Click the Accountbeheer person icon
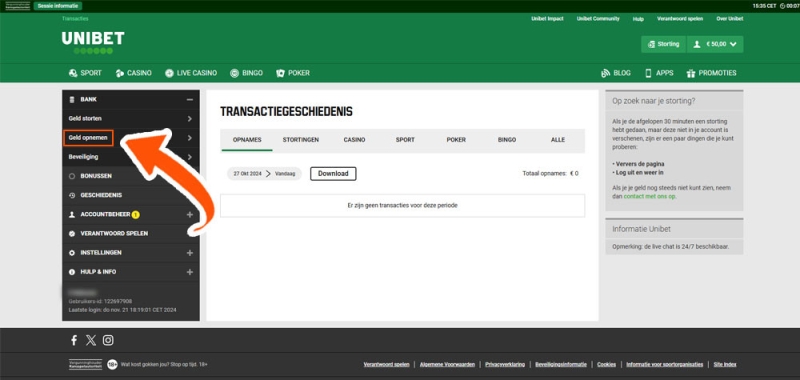 (x=72, y=215)
